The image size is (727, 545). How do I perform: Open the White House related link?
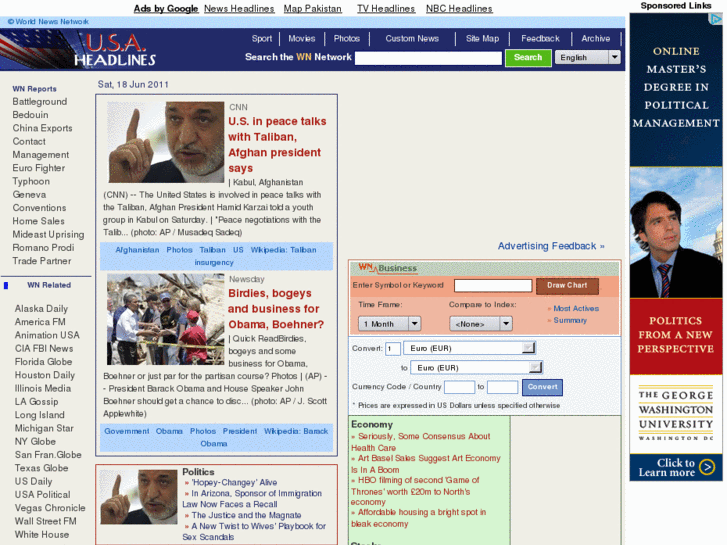(x=42, y=534)
